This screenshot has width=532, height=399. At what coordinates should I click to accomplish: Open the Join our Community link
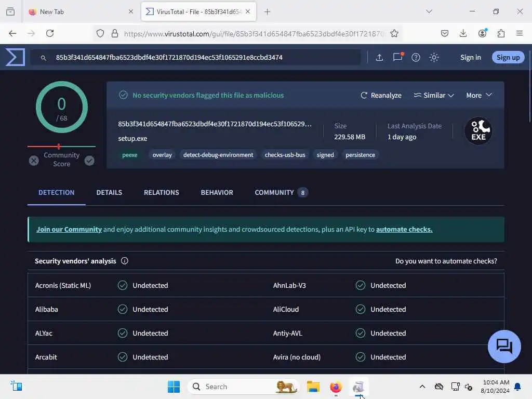point(69,229)
